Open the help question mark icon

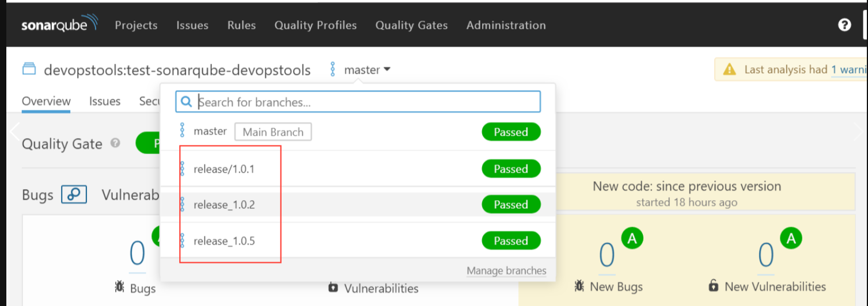point(844,25)
